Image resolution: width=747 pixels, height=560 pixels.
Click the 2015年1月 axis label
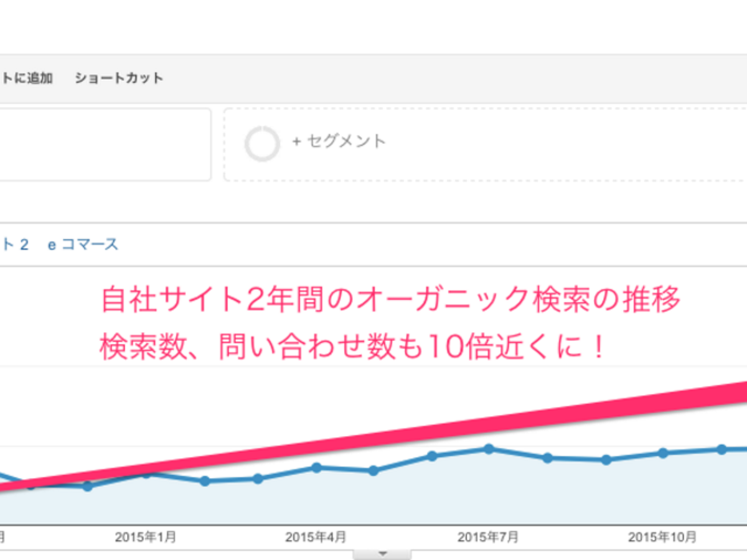pos(145,537)
